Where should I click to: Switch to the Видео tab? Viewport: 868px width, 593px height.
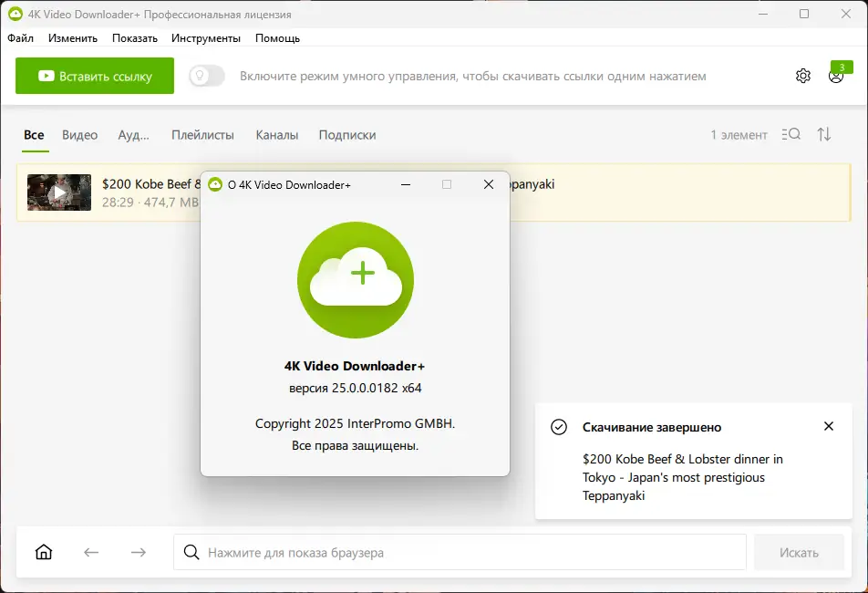pyautogui.click(x=79, y=134)
